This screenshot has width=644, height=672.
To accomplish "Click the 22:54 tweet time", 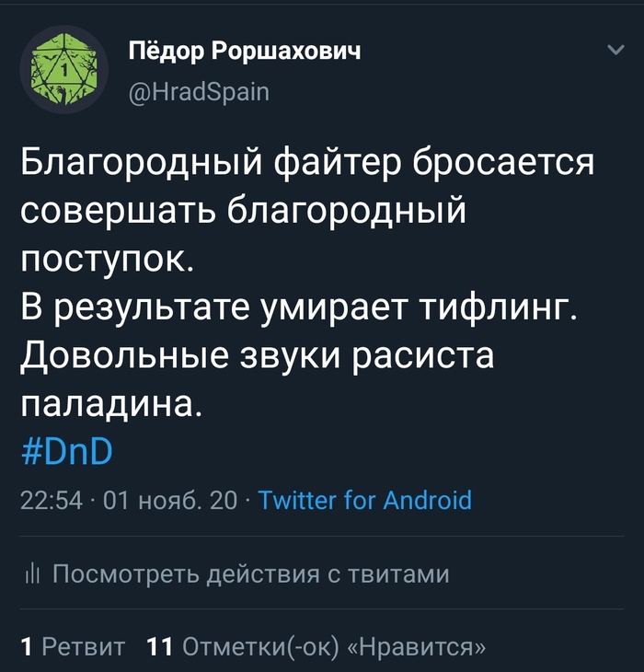I will 51,501.
